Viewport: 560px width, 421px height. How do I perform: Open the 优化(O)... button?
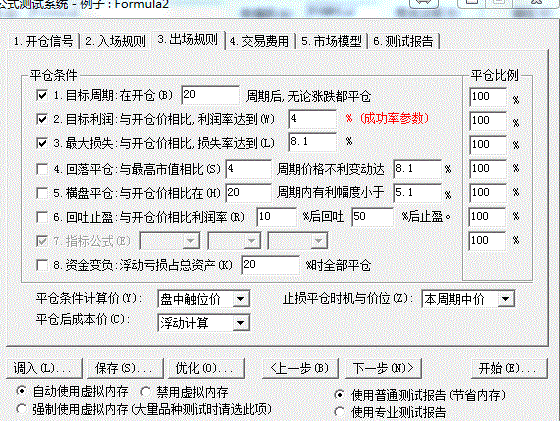pyautogui.click(x=206, y=368)
